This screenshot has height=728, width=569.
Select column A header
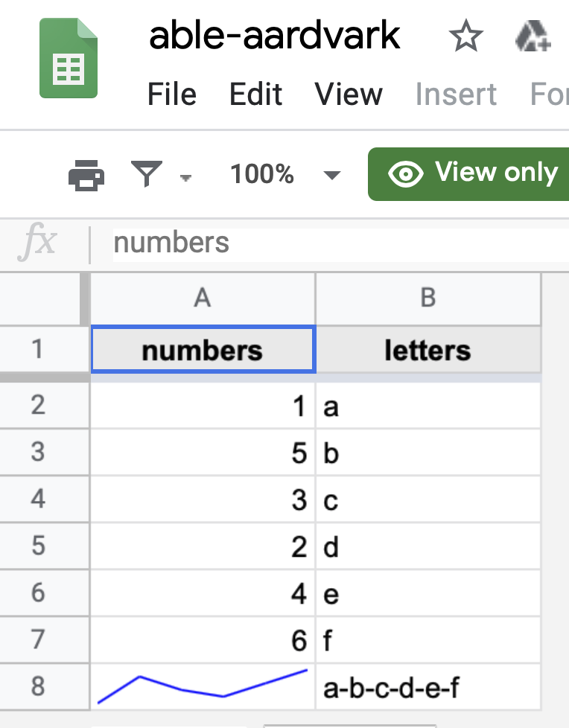coord(203,298)
